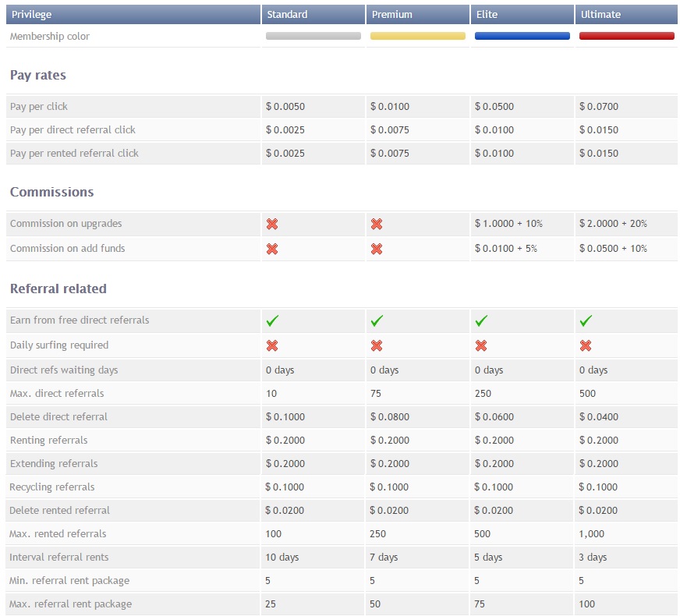Screen dimensions: 680x616
Task: Click Standard's red X for Daily surfing required
Action: point(272,345)
